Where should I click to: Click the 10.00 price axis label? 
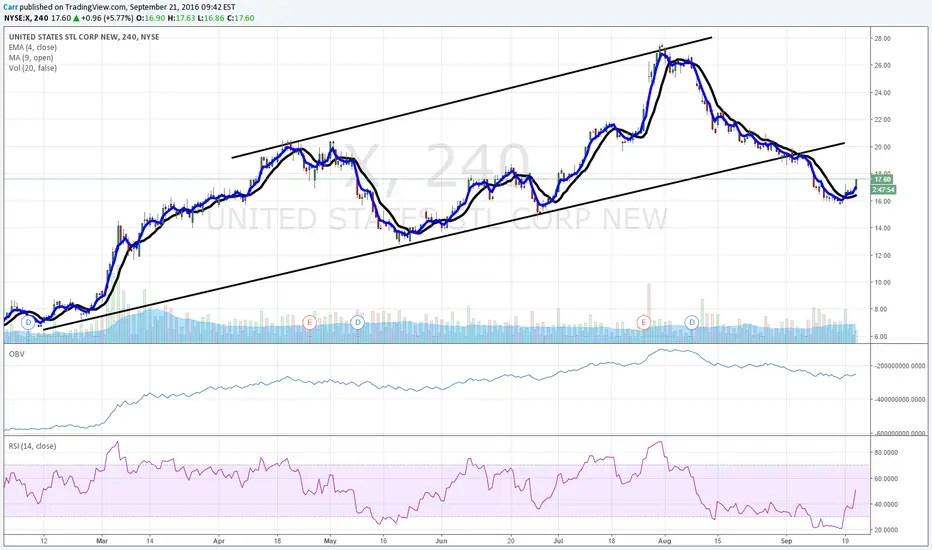point(883,282)
